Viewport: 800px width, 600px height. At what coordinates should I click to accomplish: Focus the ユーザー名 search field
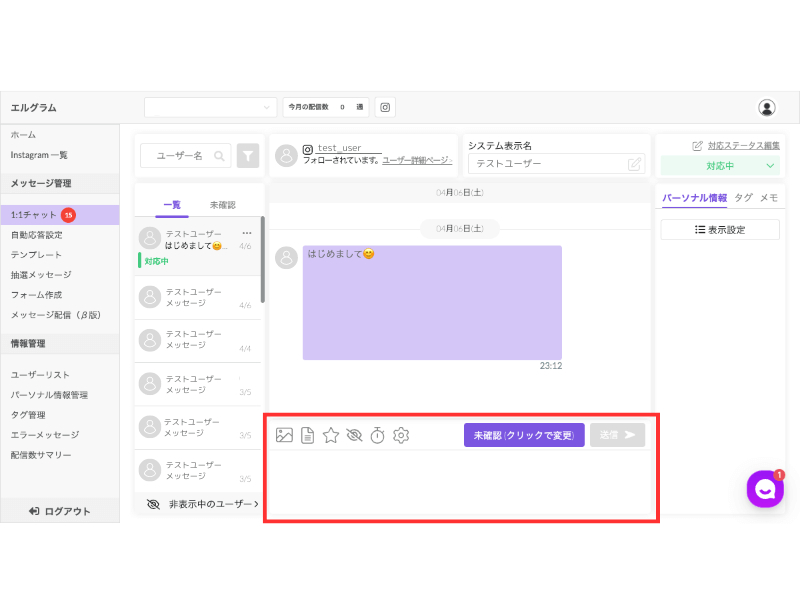(186, 156)
